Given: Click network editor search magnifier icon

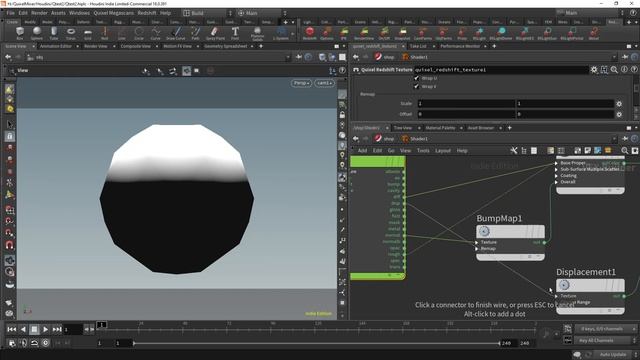Looking at the screenshot, I should [x=624, y=151].
